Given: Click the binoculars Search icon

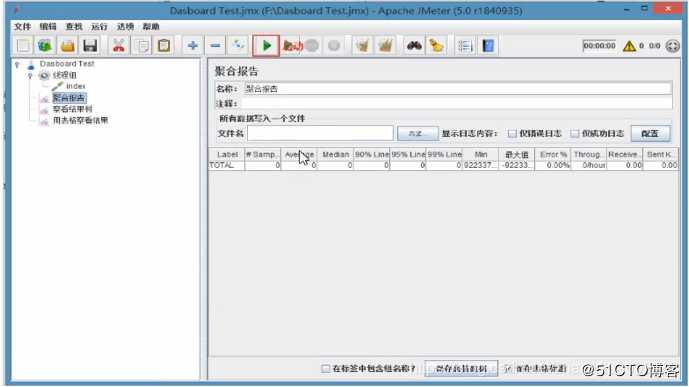Looking at the screenshot, I should coord(414,46).
